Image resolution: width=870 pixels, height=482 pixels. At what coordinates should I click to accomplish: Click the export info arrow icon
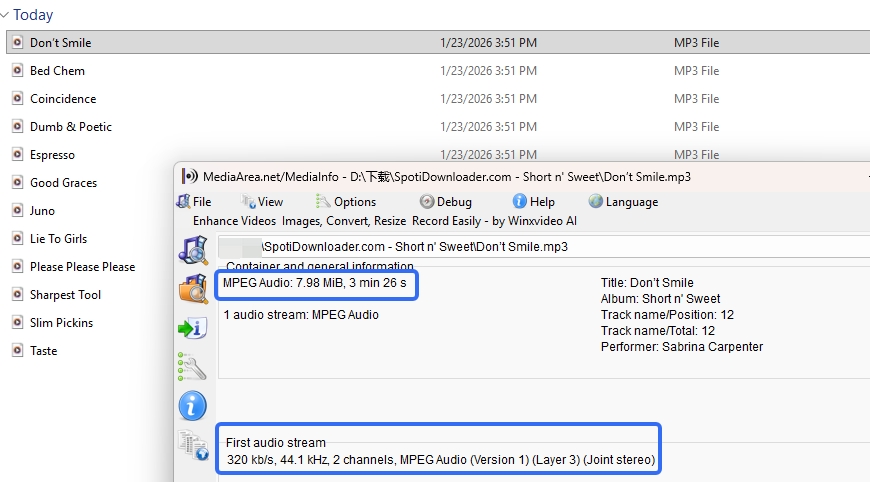(193, 328)
